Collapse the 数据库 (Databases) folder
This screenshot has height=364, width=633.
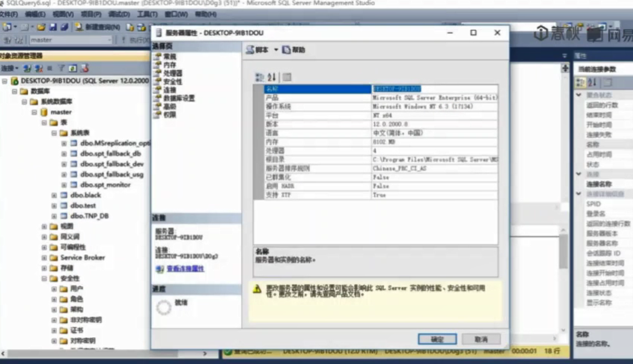[14, 91]
